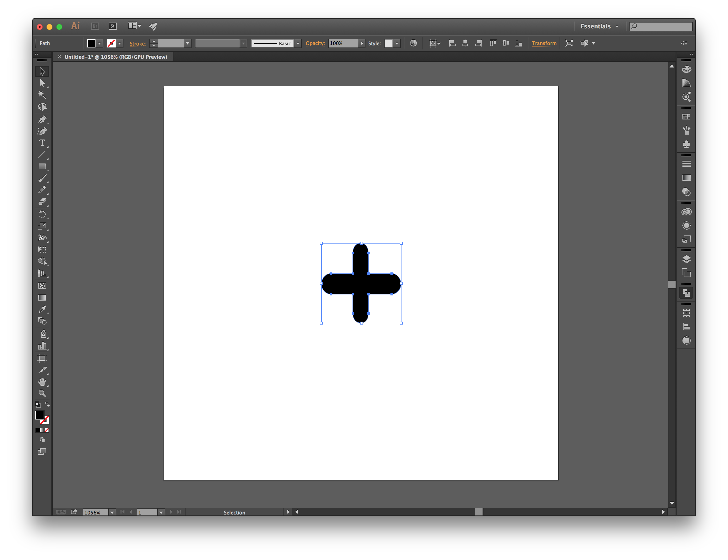Click the large black Fill swatch in toolbox
This screenshot has height=560, width=728.
click(39, 415)
